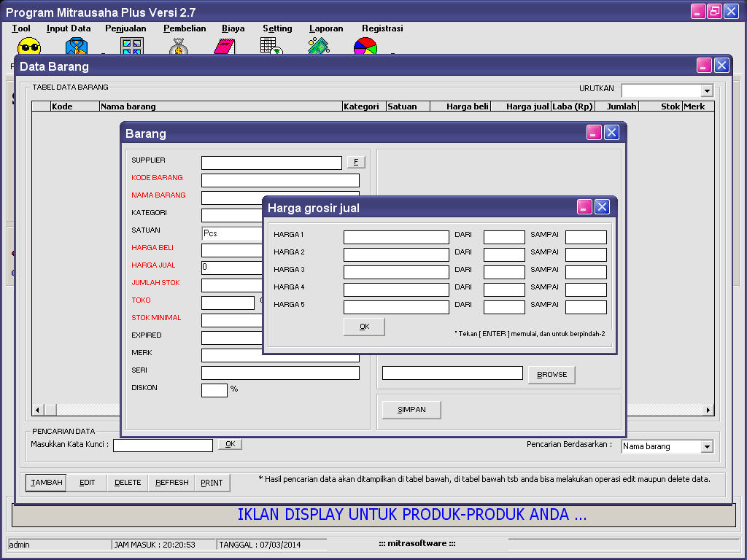Image resolution: width=747 pixels, height=560 pixels.
Task: Focus the HARGA 4 price field
Action: [396, 289]
